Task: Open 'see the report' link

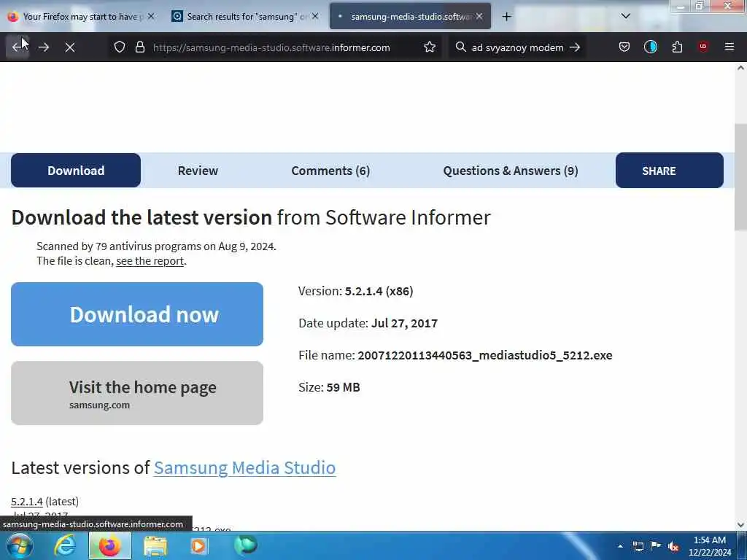Action: click(x=150, y=261)
